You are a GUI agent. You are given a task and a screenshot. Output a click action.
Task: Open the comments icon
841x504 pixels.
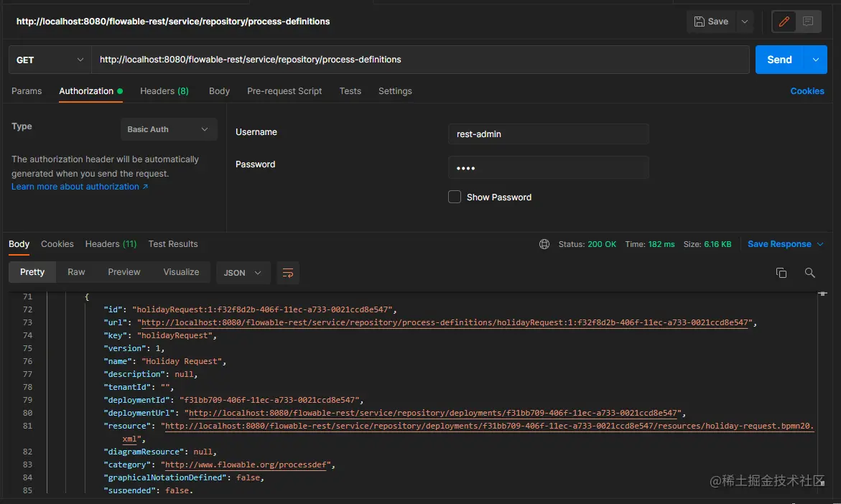[x=808, y=22]
